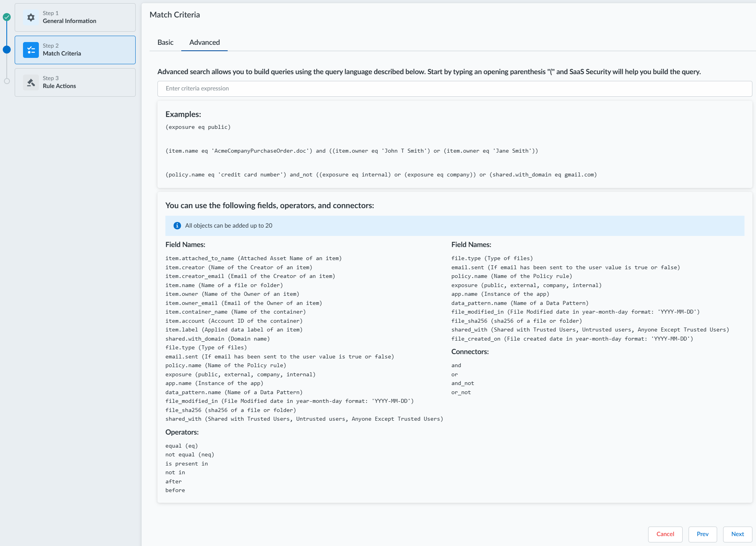Viewport: 756px width, 546px height.
Task: Focus the criteria expression input field
Action: pyautogui.click(x=455, y=89)
